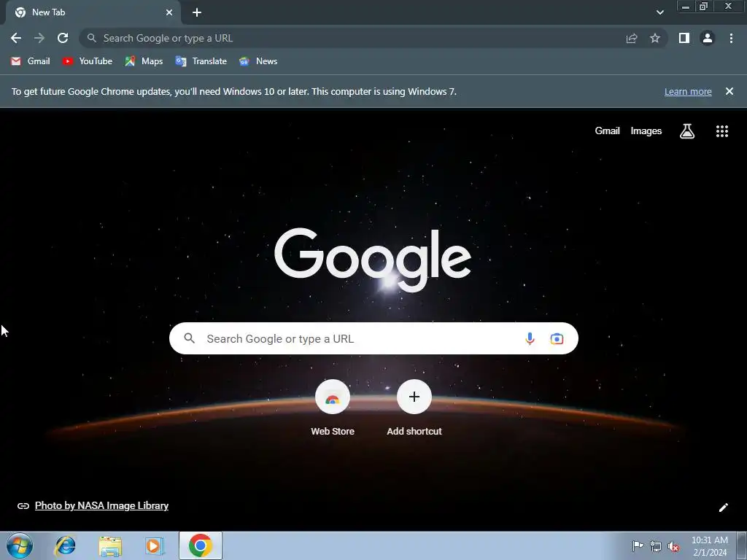Viewport: 747px width, 560px height.
Task: Click the magnifier icon in the search box
Action: [189, 338]
